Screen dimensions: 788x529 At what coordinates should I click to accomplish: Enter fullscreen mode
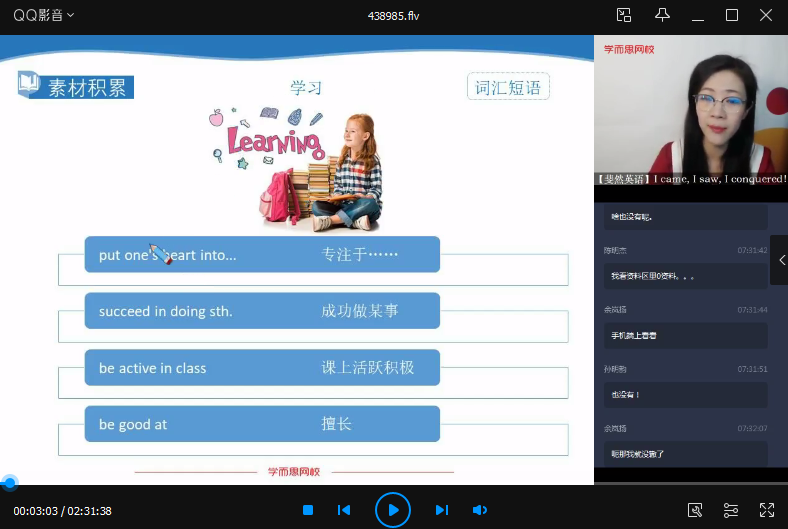pyautogui.click(x=767, y=510)
